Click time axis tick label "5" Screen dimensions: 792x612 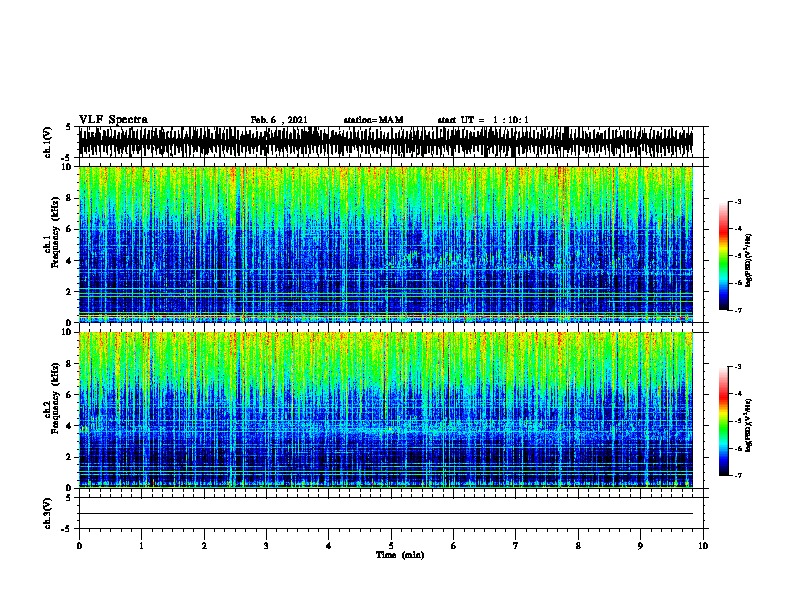click(391, 545)
